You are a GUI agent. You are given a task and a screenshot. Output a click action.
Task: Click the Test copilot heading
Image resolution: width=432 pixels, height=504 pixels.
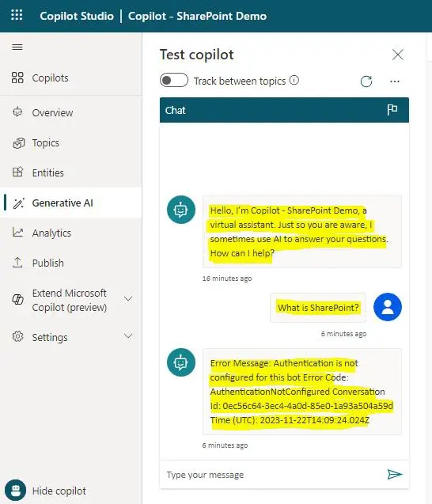tap(197, 55)
